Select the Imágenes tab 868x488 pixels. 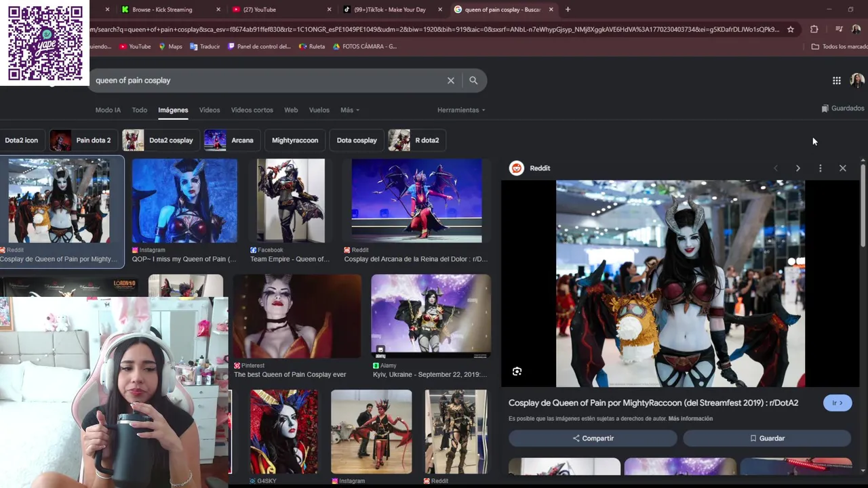pyautogui.click(x=173, y=110)
